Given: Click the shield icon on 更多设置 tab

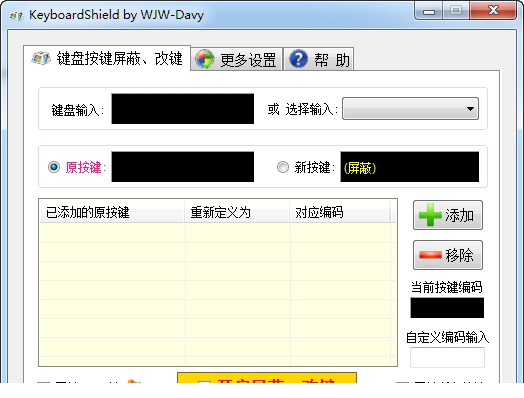Looking at the screenshot, I should (x=205, y=59).
